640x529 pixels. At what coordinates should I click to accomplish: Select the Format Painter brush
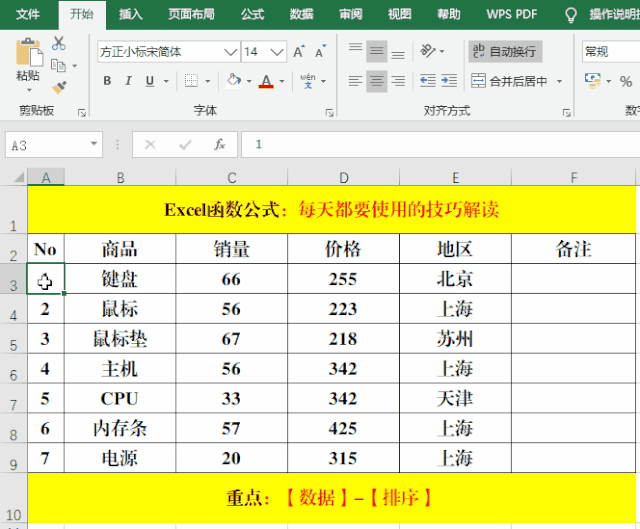[x=59, y=87]
